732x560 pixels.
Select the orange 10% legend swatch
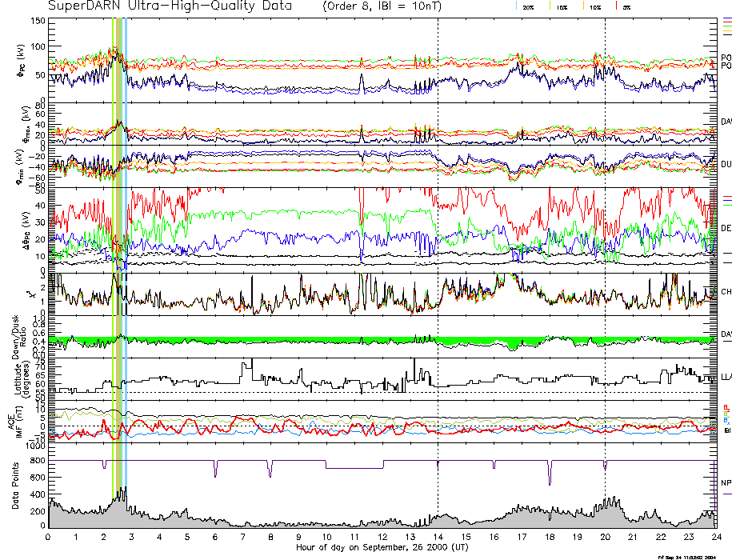click(x=583, y=6)
